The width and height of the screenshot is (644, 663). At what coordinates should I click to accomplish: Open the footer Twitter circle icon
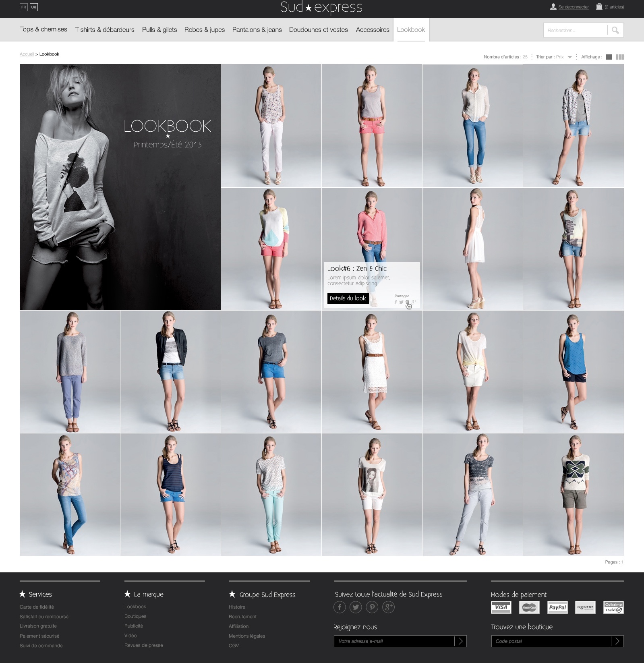356,607
